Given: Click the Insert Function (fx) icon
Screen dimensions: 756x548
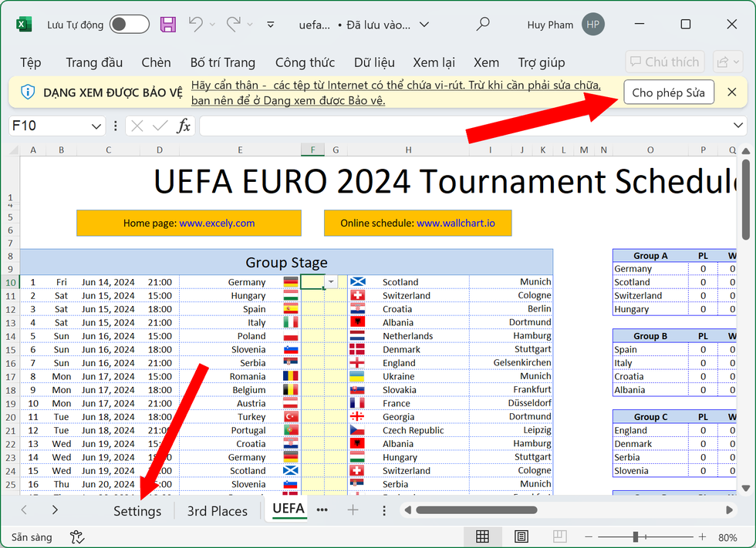Looking at the screenshot, I should pyautogui.click(x=184, y=125).
